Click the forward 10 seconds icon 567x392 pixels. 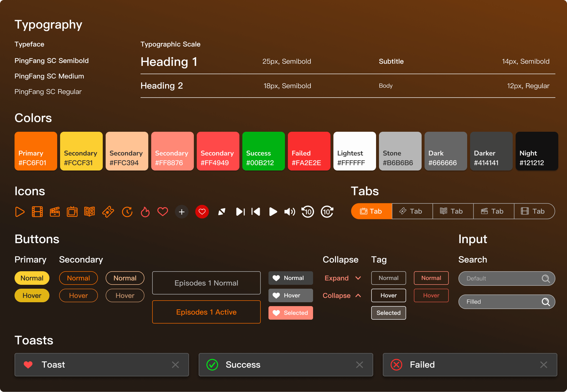coord(327,212)
